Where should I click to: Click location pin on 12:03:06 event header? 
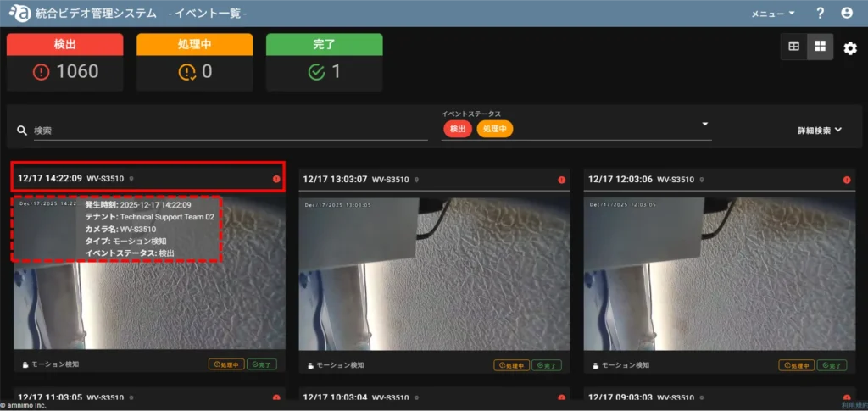701,180
